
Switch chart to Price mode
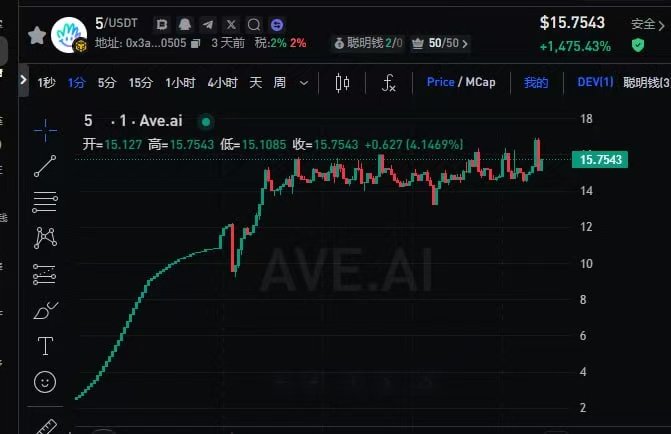tap(440, 82)
